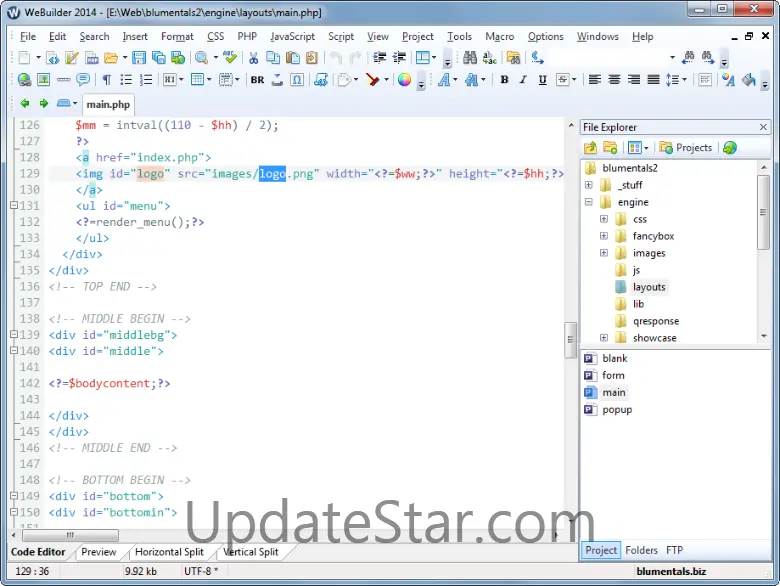Open the color picker wheel
780x586 pixels.
pos(404,80)
